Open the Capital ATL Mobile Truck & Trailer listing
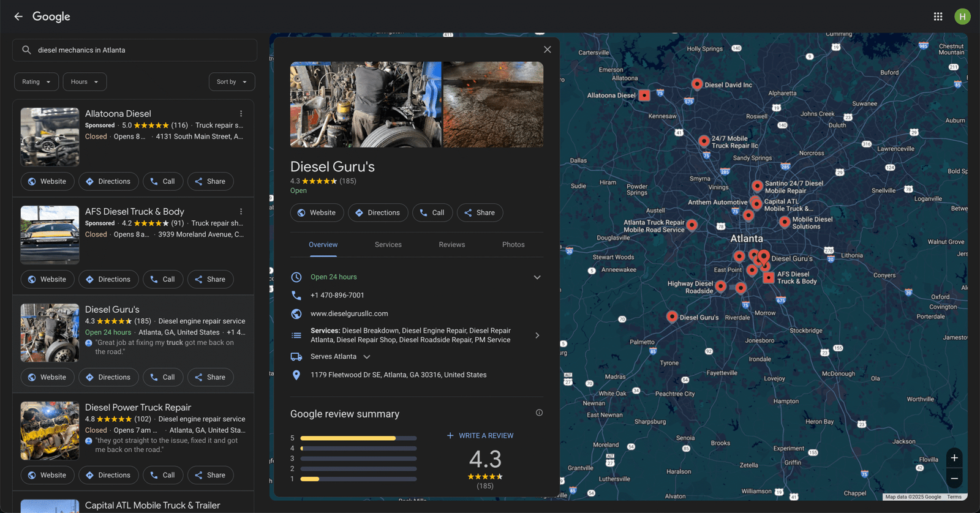Screen dimensions: 980x513 point(153,506)
